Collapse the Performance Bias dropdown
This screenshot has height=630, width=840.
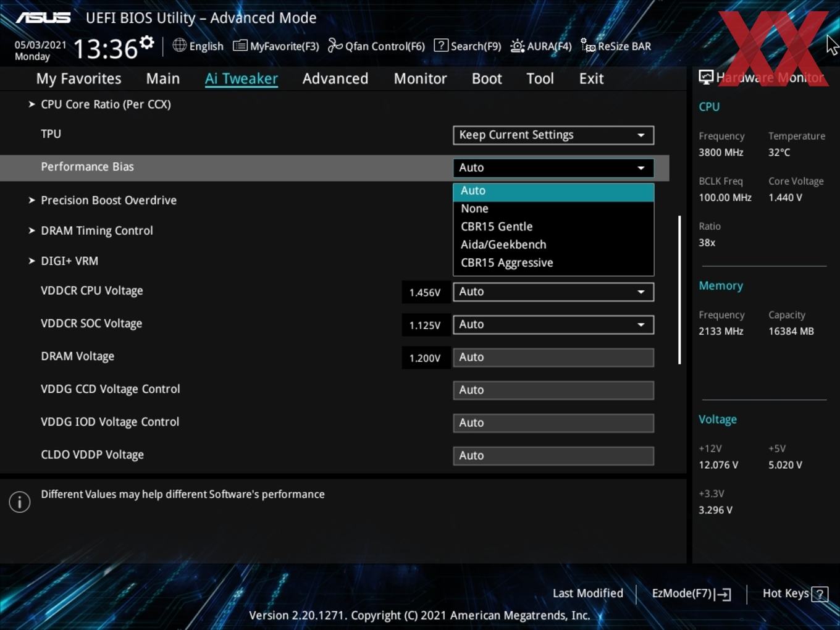(553, 168)
